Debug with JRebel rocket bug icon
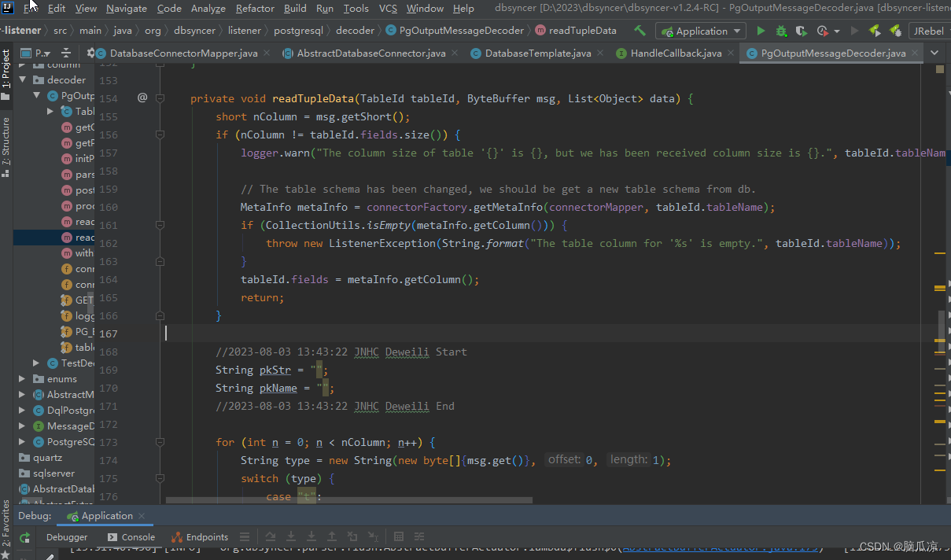Screen dimensions: 951x560 click(895, 31)
